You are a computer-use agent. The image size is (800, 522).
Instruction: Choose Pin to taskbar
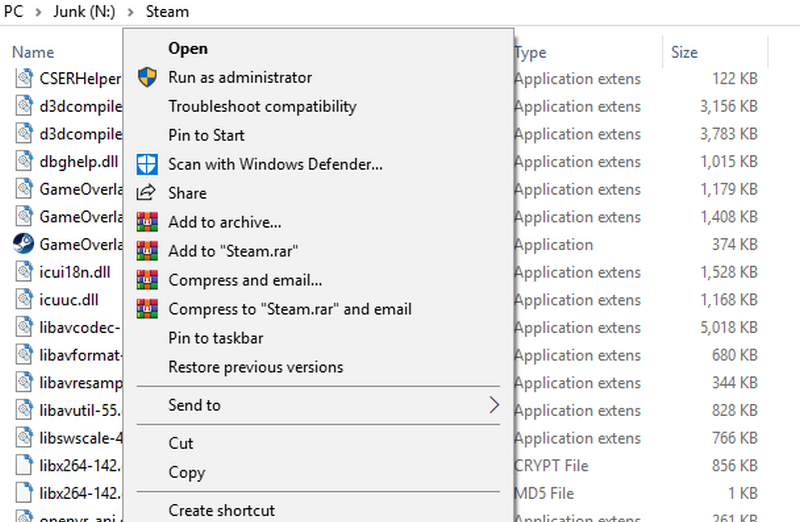(318, 338)
